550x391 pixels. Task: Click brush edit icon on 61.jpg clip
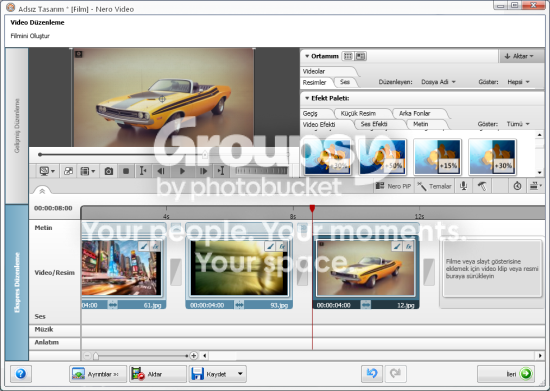(143, 246)
